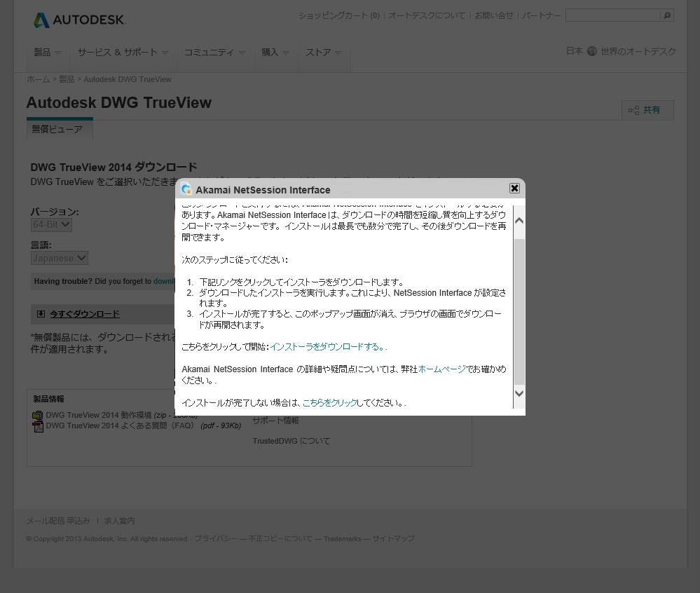Expand the 64-Bit version dropdown

51,224
